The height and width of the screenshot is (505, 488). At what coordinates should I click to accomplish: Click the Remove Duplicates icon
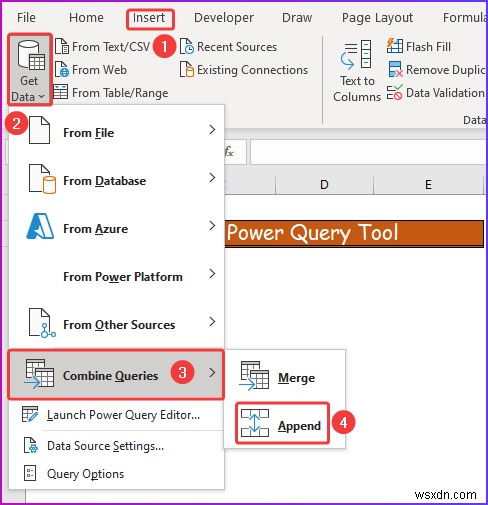(x=395, y=69)
